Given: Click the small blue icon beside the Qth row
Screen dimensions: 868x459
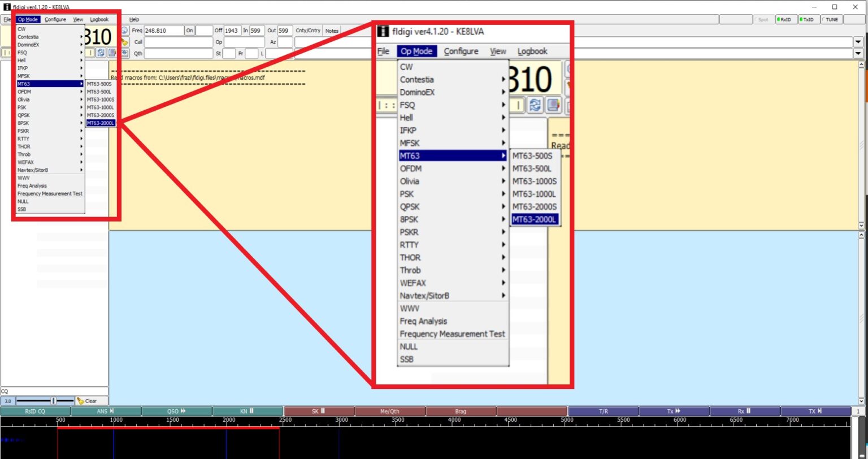Looking at the screenshot, I should (125, 53).
